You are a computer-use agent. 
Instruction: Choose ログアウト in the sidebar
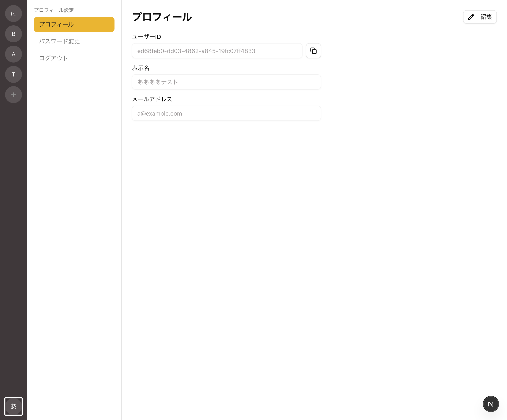(x=74, y=58)
